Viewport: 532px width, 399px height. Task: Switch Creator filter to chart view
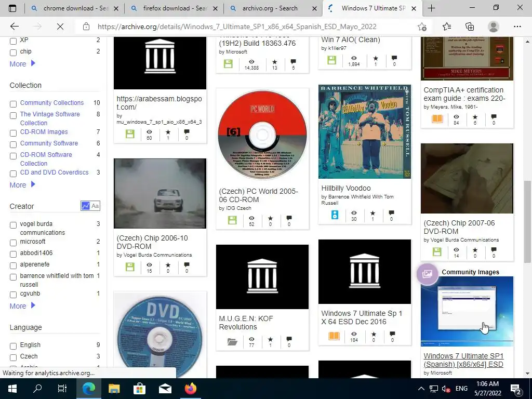(x=85, y=206)
